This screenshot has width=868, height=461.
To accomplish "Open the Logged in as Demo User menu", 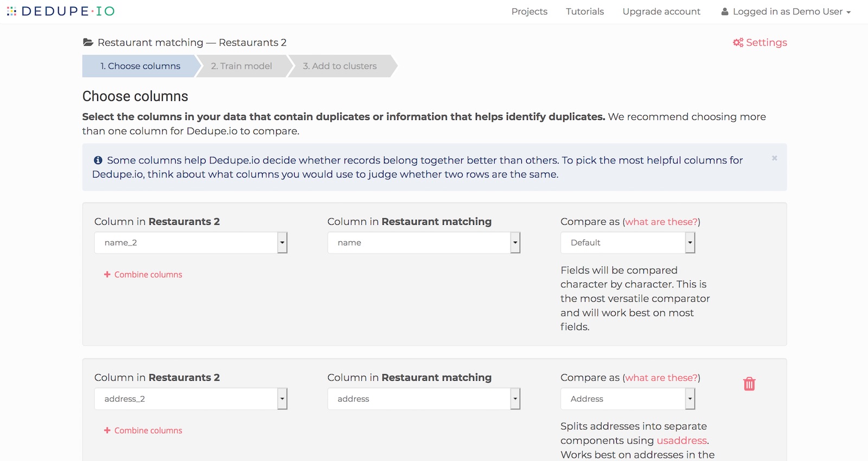I will coord(786,11).
